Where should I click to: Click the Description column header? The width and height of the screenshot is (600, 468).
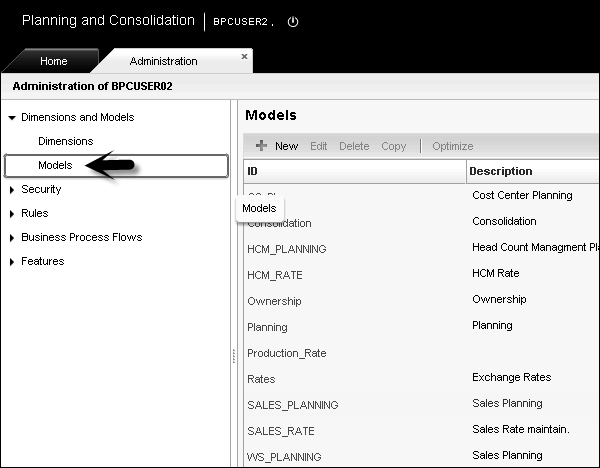[532, 171]
